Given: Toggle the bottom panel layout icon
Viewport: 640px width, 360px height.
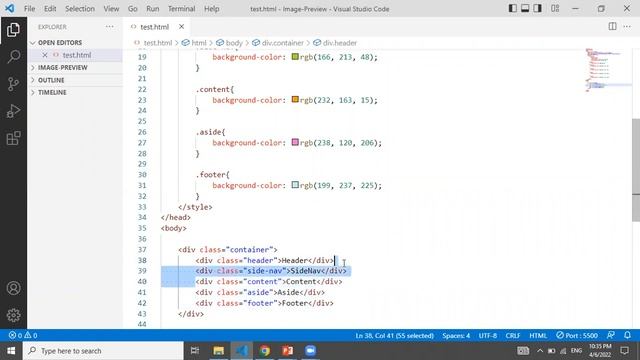Looking at the screenshot, I should [525, 8].
